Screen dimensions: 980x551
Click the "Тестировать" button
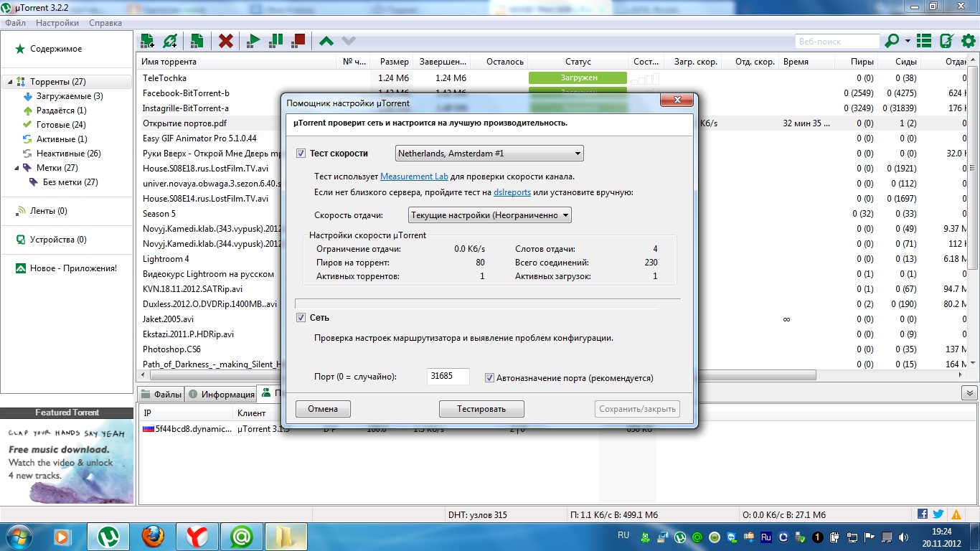[x=481, y=409]
